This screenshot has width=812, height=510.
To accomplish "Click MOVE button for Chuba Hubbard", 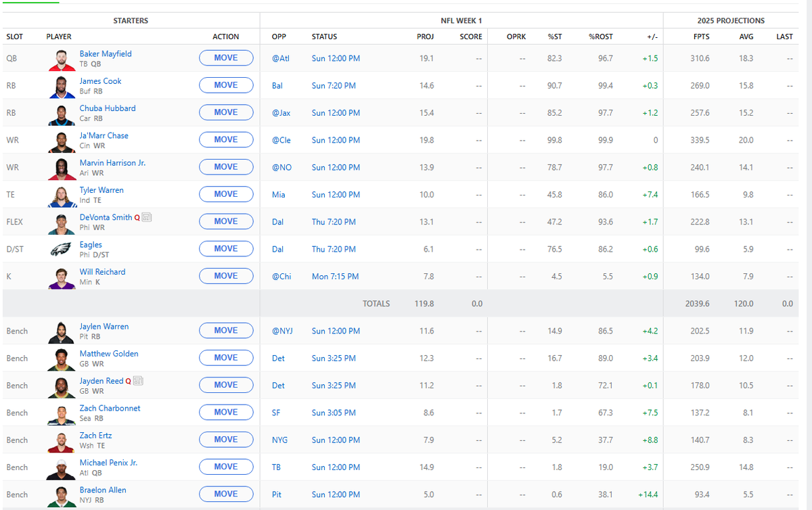I will [x=226, y=112].
